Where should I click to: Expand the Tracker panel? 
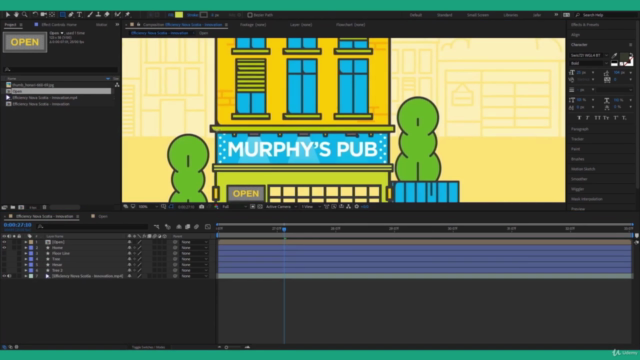coord(577,139)
